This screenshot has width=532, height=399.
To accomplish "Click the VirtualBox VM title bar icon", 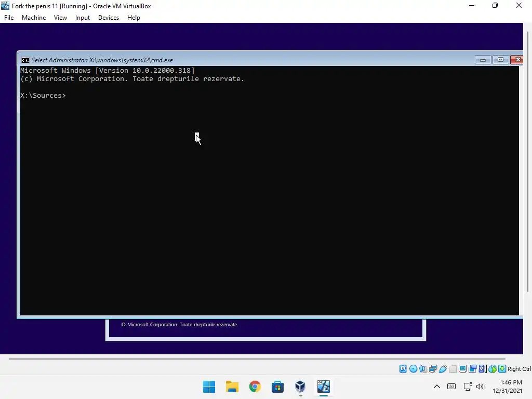I will tap(5, 6).
